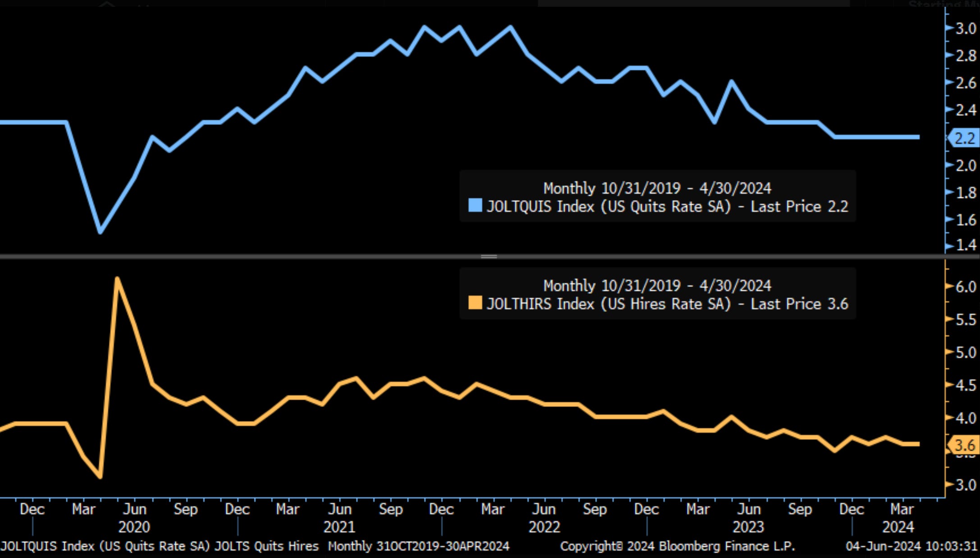Click the Jun 2021 month axis label
This screenshot has height=558, width=980.
click(x=339, y=509)
